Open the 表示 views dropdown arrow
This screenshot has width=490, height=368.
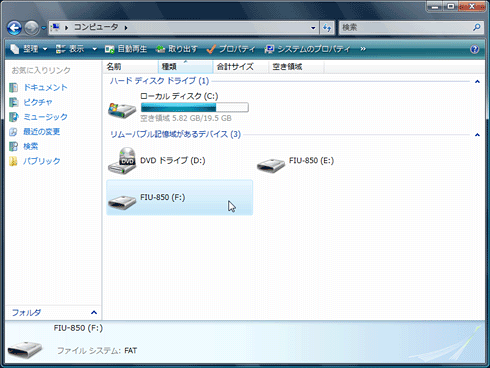(x=95, y=49)
